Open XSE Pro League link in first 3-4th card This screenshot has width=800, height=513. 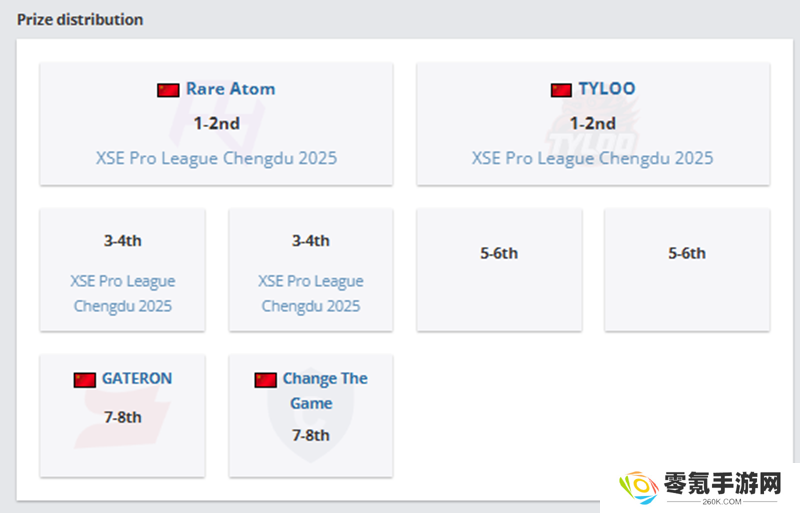tap(122, 294)
